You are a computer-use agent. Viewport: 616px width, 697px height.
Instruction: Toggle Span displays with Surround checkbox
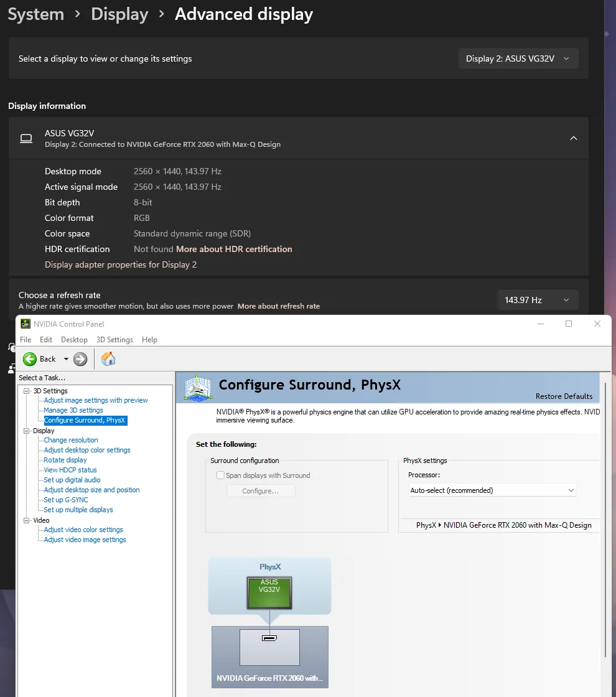(x=220, y=475)
